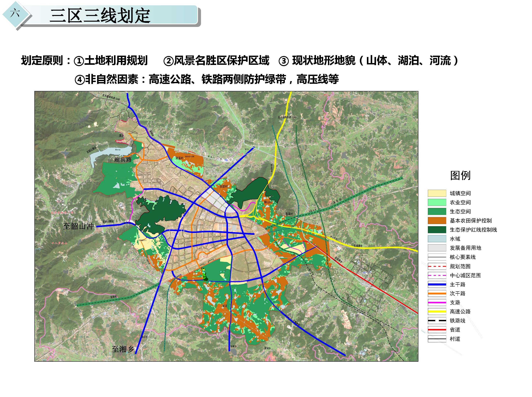Select the principle text ②风景名胜区保护区域
The width and height of the screenshot is (532, 397).
tap(216, 60)
